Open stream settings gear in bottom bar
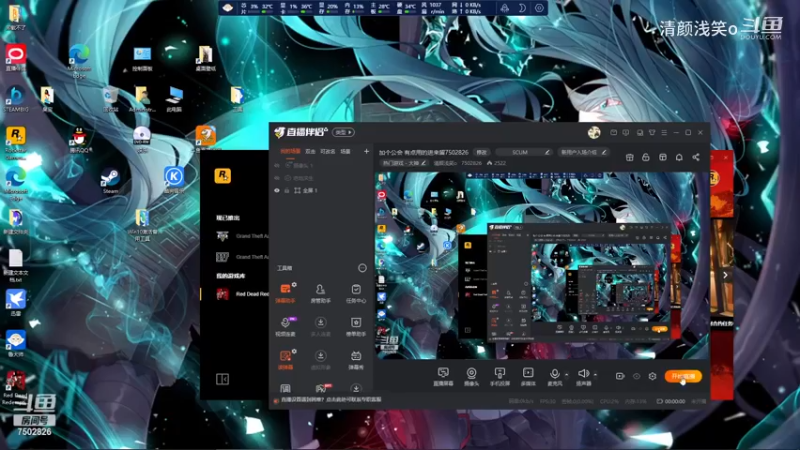Image resolution: width=800 pixels, height=450 pixels. coord(653,376)
